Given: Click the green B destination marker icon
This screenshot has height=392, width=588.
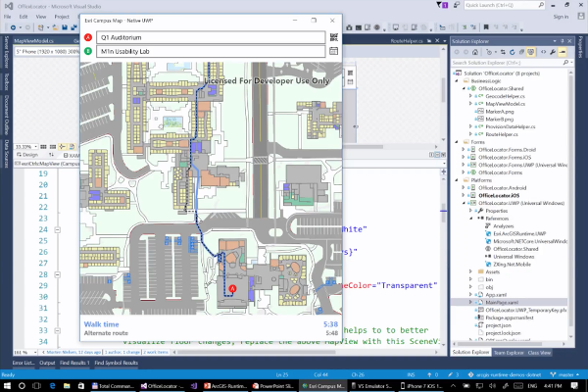Looking at the screenshot, I should (x=88, y=50).
